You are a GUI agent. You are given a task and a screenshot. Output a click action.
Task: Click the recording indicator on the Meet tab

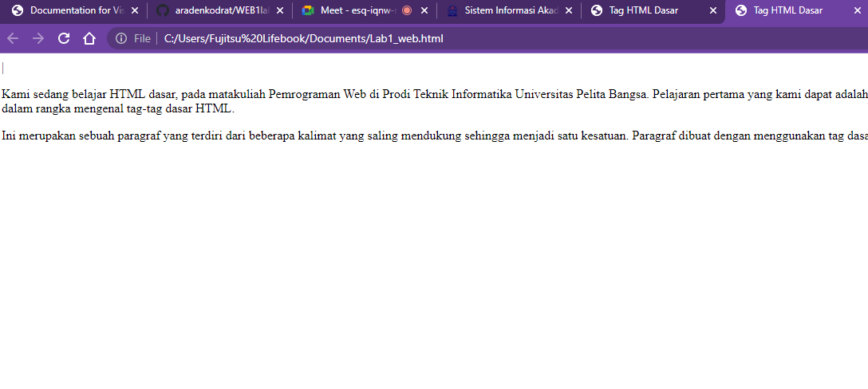tap(407, 10)
